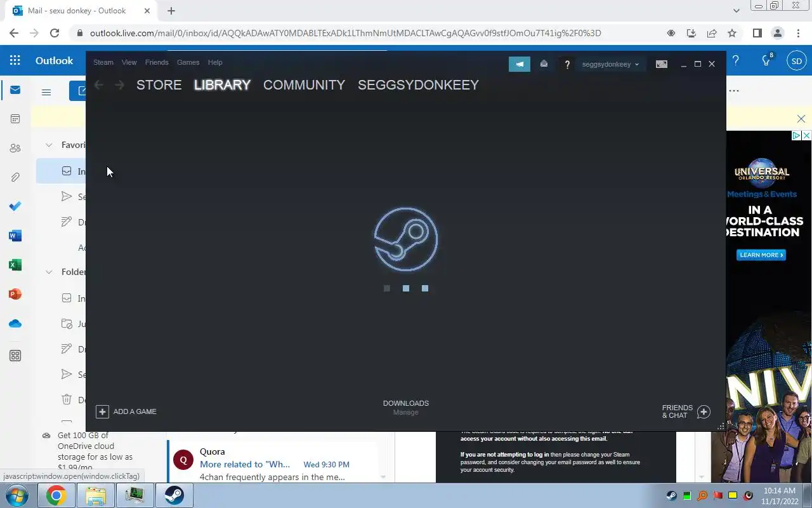812x508 pixels.
Task: Click Steam forward navigation arrow
Action: pos(119,85)
